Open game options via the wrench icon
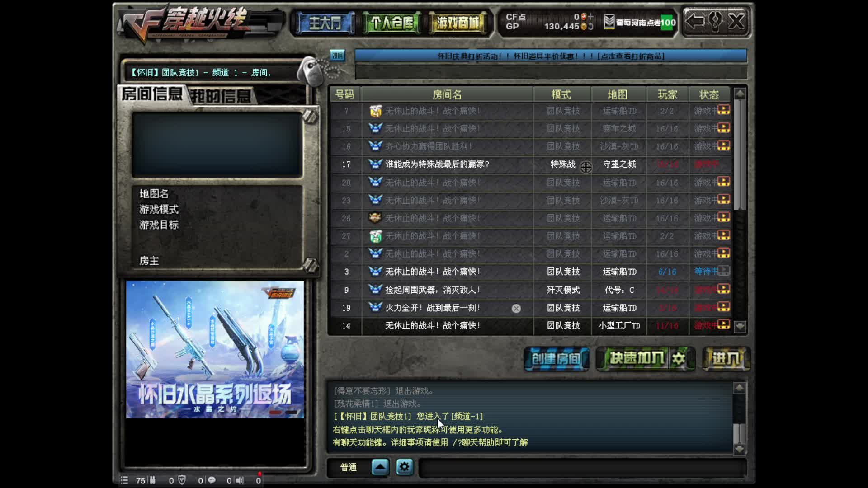The height and width of the screenshot is (488, 868). point(716,21)
